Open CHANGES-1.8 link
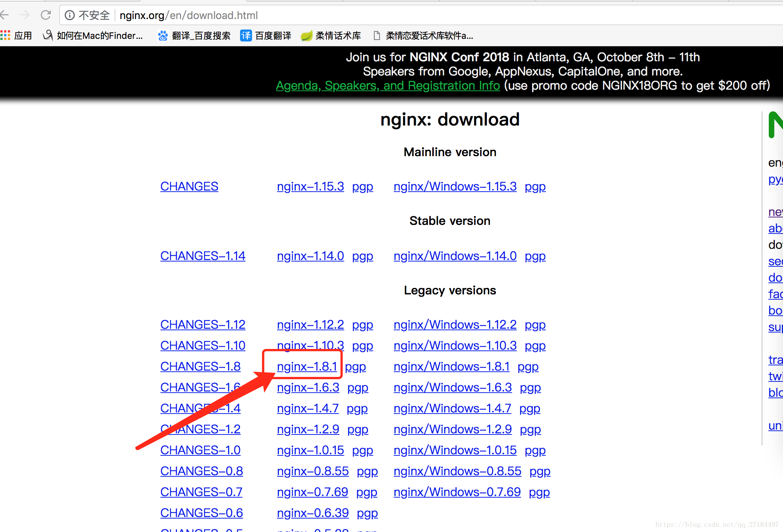Viewport: 783px width, 532px height. [200, 366]
